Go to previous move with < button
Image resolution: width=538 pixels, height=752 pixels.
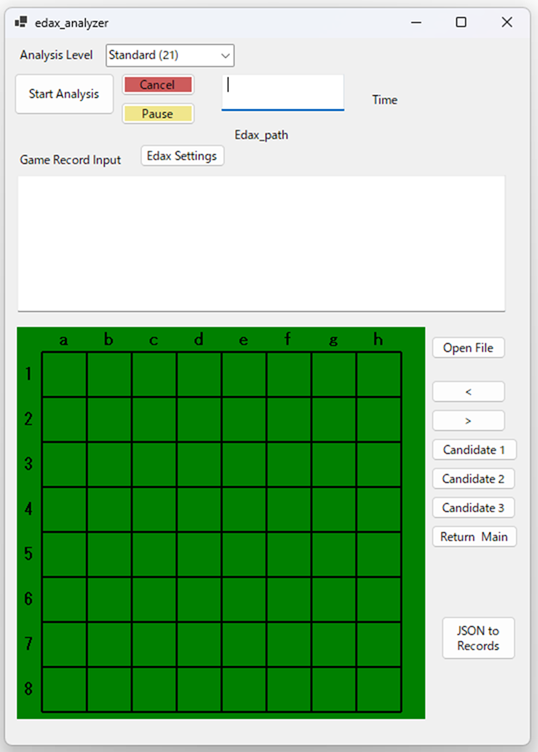[468, 392]
